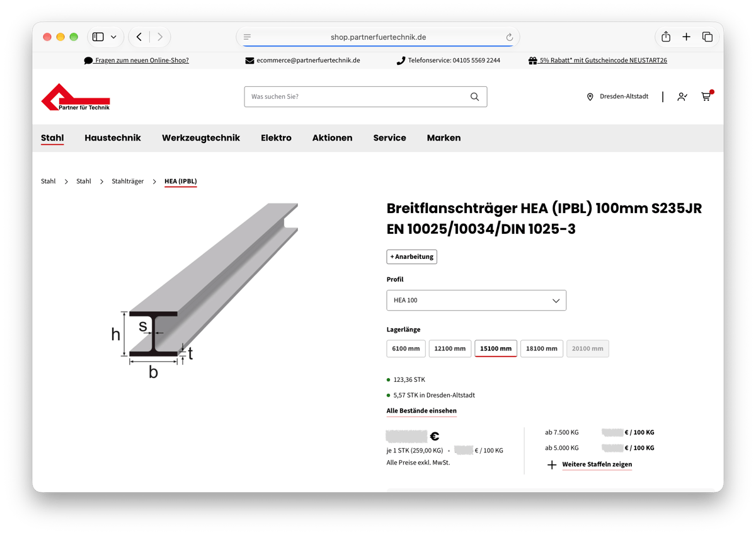Click ecommerce@partnerfuertechnik.de email address
The width and height of the screenshot is (756, 535).
click(x=308, y=60)
